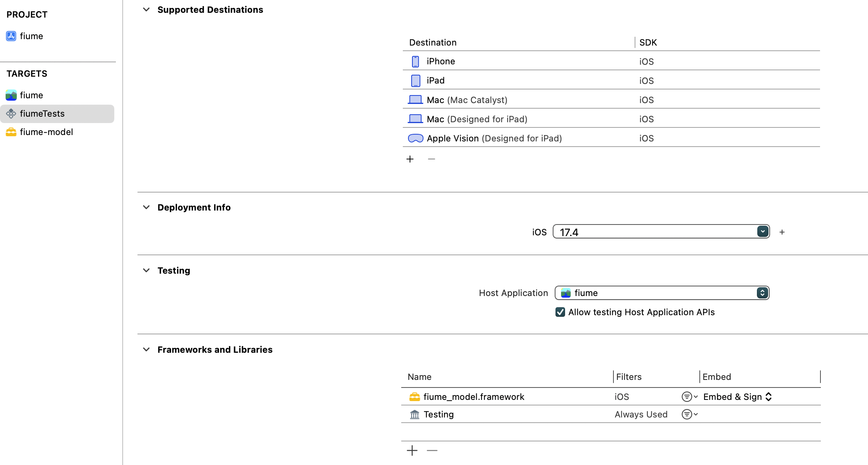
Task: Open the iOS deployment version dropdown
Action: [762, 232]
